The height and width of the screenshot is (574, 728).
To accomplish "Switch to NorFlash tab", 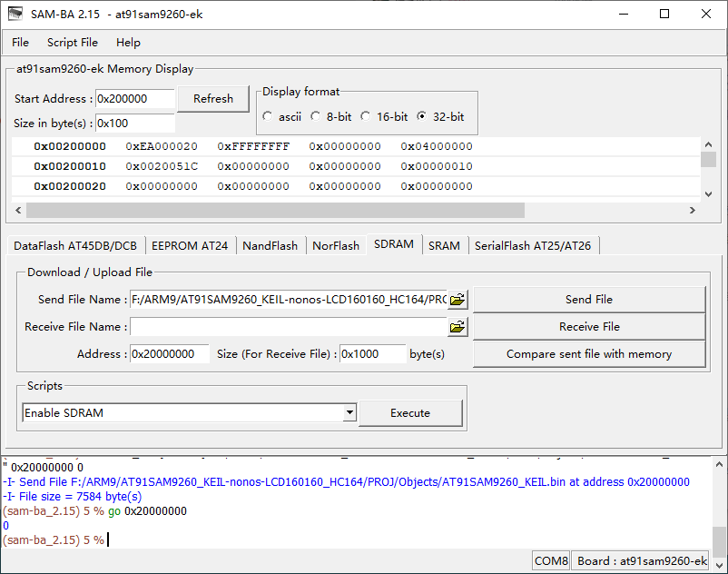I will (336, 245).
